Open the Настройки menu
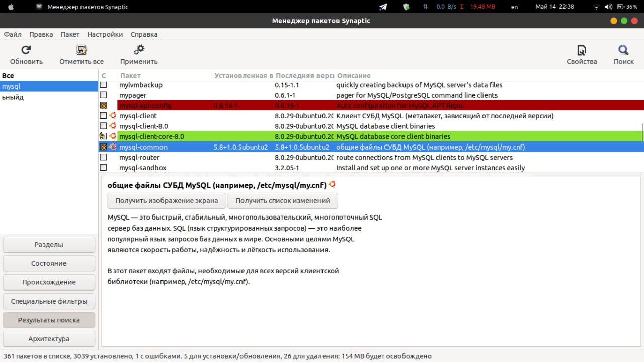 105,34
